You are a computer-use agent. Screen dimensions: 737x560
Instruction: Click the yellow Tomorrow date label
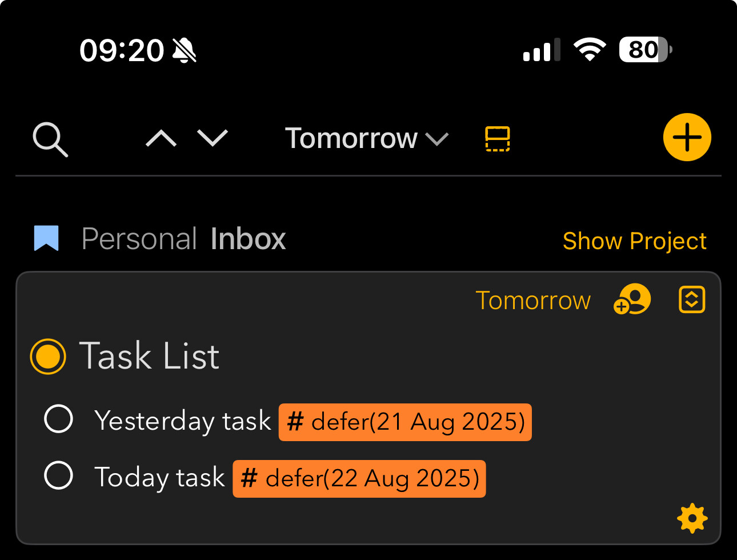[x=533, y=301]
